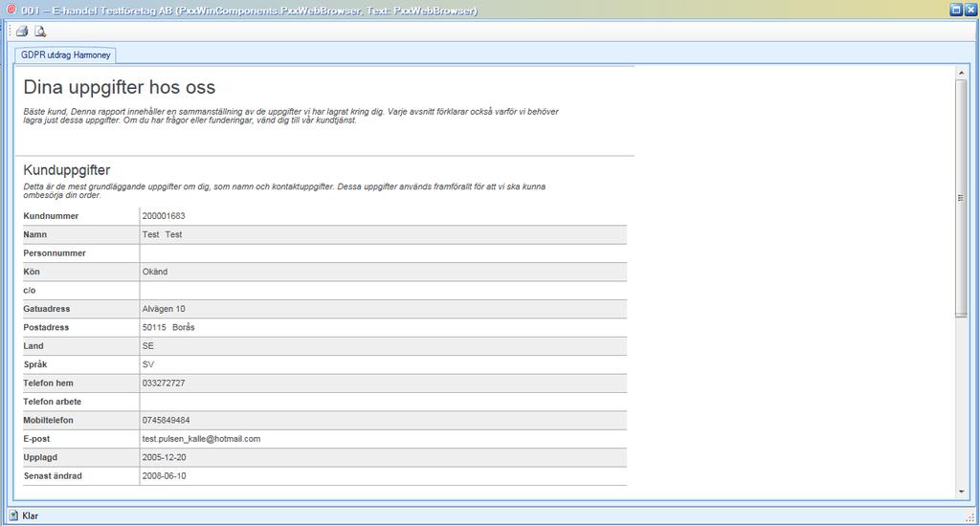Screen dimensions: 980x526
Task: Click the 'Kunduppgifter' section heading
Action: pos(67,170)
